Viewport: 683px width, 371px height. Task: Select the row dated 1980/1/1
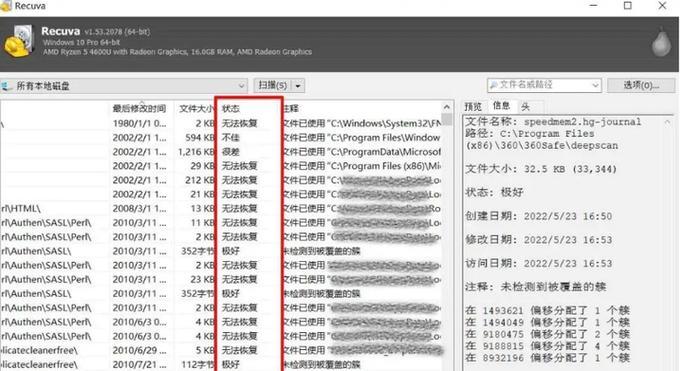[221, 123]
